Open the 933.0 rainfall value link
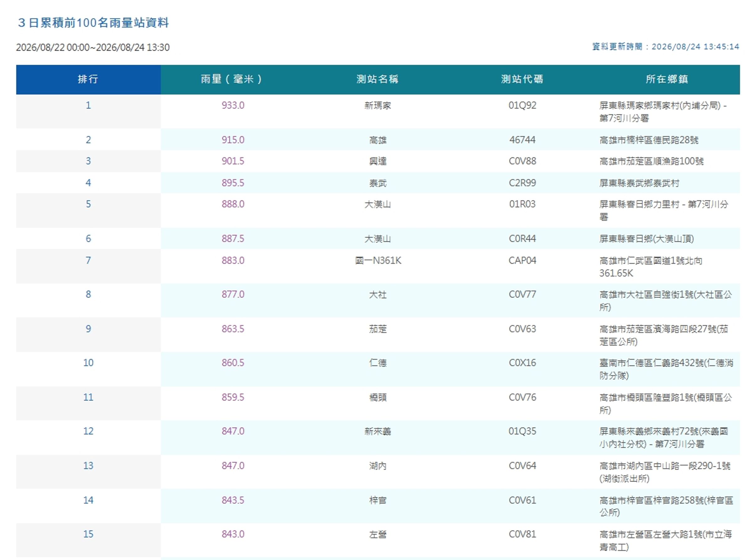The height and width of the screenshot is (560, 752). pyautogui.click(x=233, y=105)
